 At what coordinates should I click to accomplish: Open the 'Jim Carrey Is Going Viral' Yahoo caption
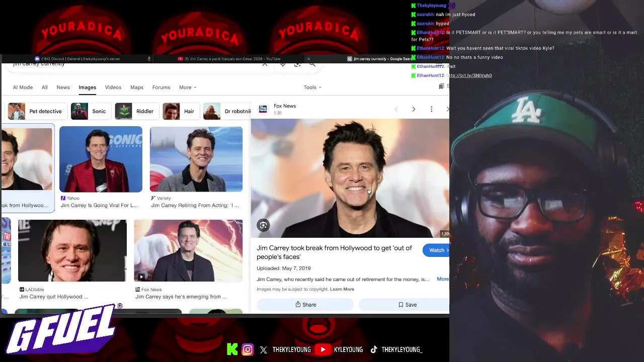100,205
